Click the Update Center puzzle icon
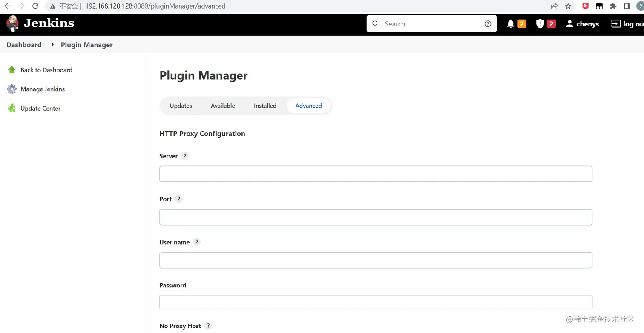Viewport: 644px width, 333px height. pyautogui.click(x=11, y=108)
